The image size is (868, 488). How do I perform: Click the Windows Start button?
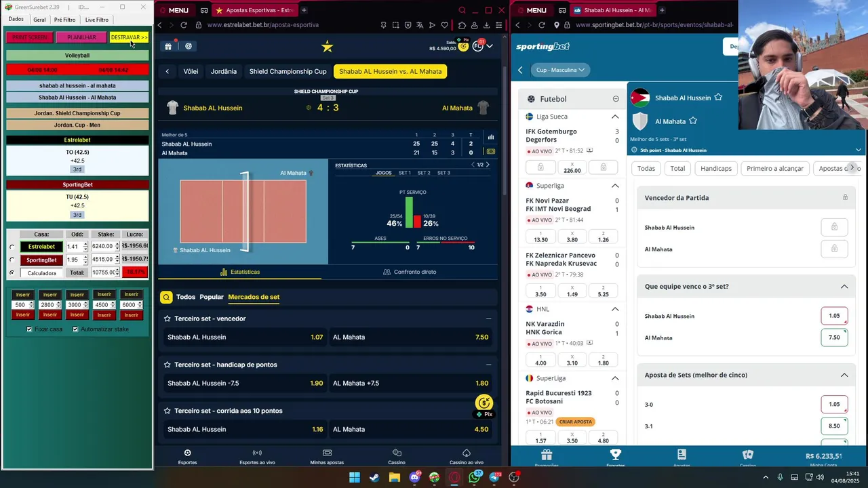click(354, 477)
